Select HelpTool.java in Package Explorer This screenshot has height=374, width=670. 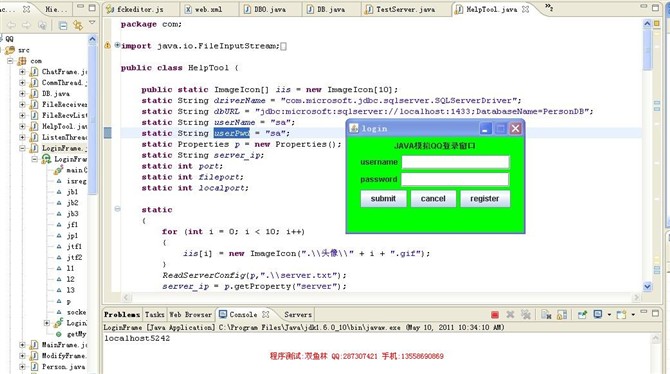pos(59,126)
